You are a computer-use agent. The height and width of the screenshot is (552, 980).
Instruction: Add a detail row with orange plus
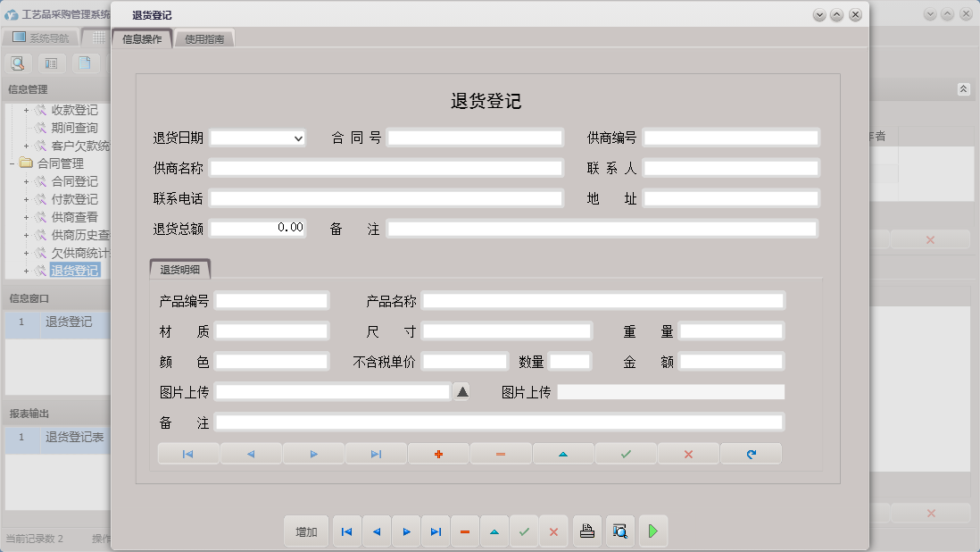point(438,454)
